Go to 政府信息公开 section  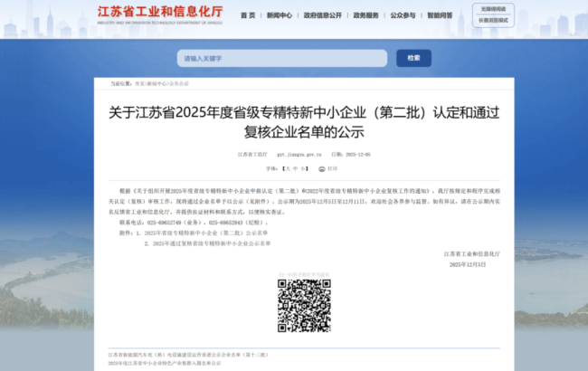(x=323, y=16)
